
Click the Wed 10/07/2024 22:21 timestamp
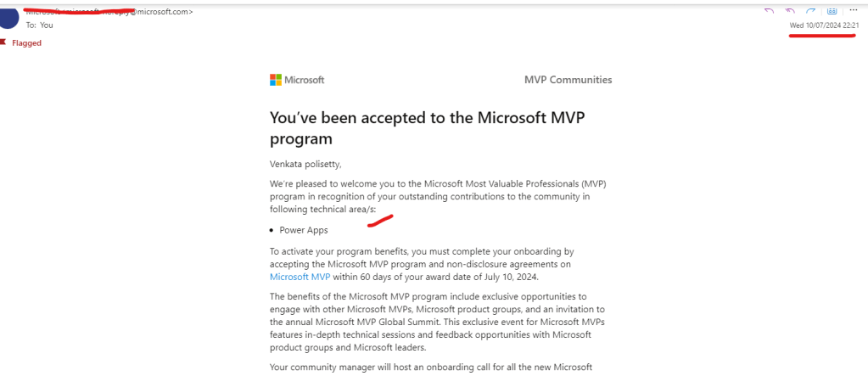tap(824, 25)
